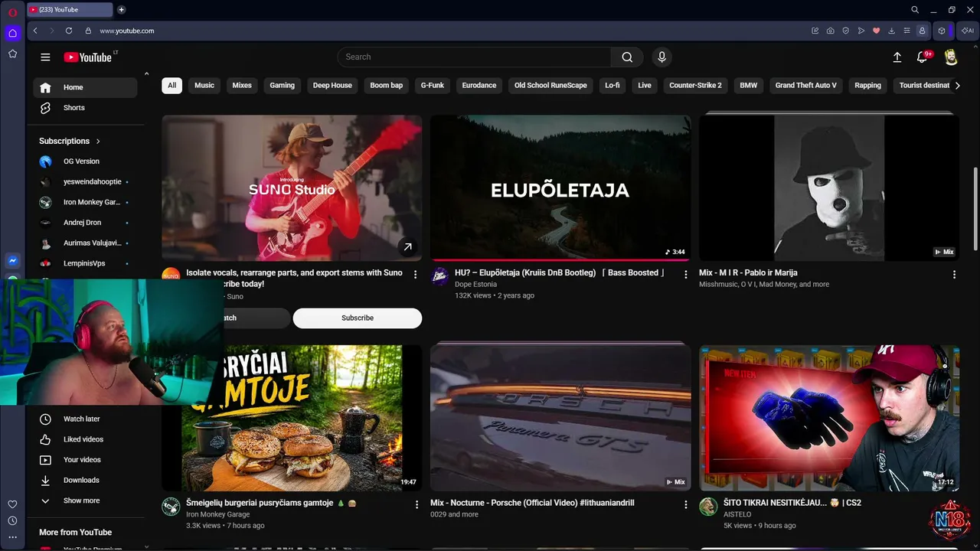Click the send arrow icon in address bar
980x551 pixels.
tap(861, 31)
